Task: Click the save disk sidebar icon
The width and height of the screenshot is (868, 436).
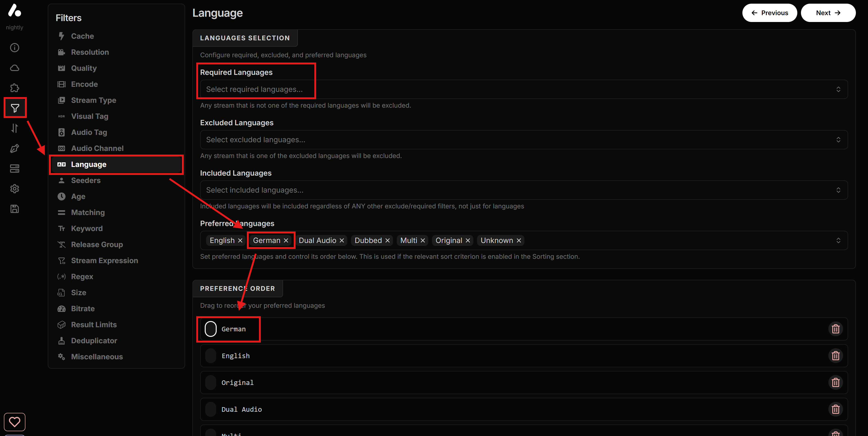Action: (14, 209)
